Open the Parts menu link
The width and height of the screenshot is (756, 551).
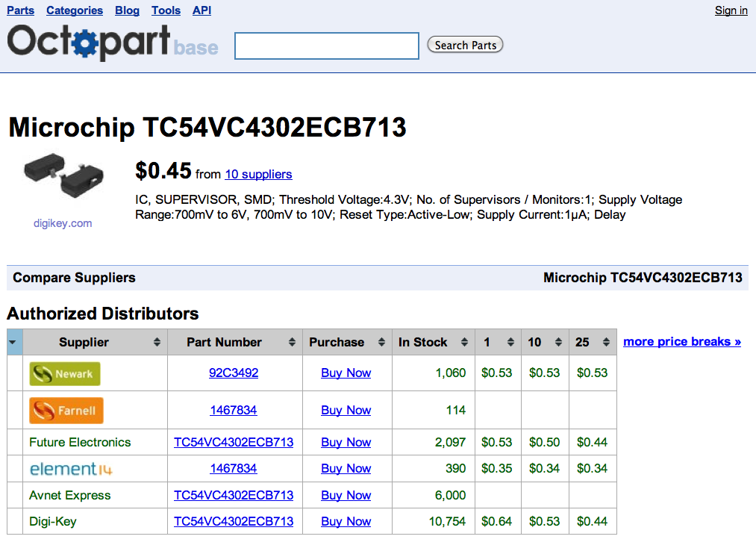[x=20, y=10]
